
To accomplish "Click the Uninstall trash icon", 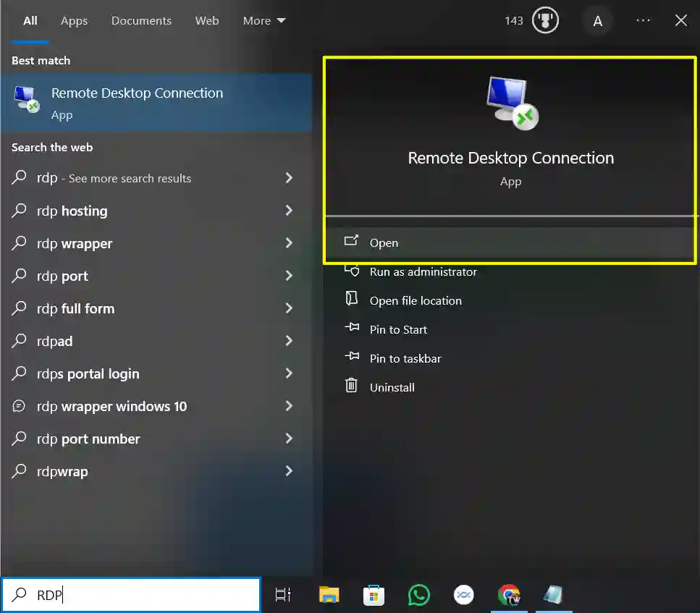I will tap(351, 385).
